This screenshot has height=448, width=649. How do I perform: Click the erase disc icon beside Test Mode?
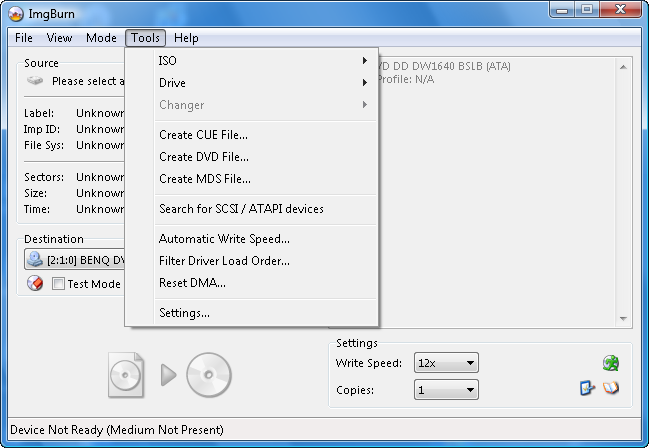pyautogui.click(x=35, y=283)
